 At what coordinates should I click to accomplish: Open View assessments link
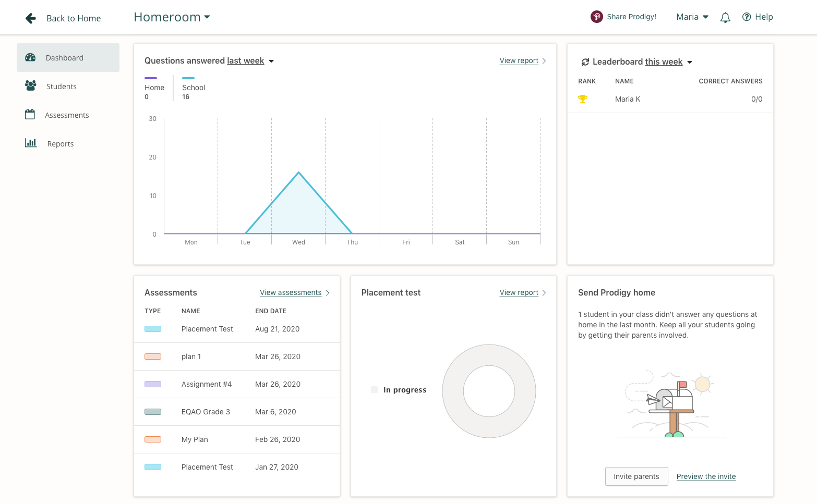click(291, 292)
